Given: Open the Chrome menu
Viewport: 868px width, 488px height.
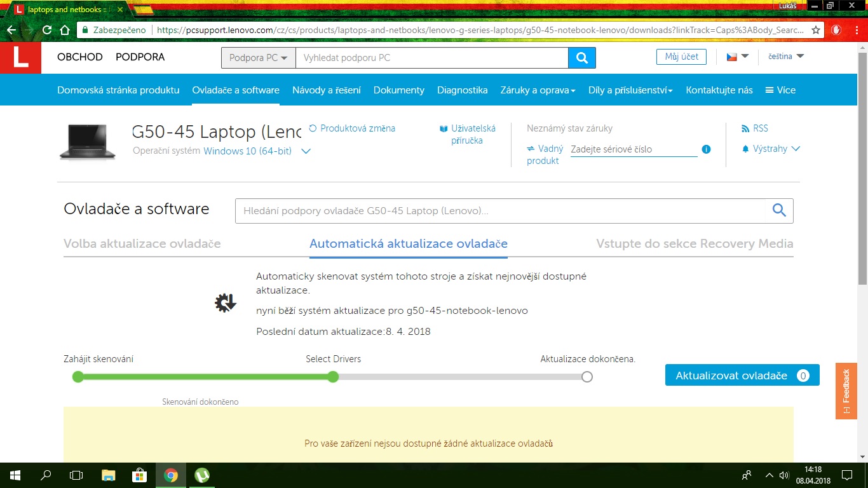Looking at the screenshot, I should pos(856,30).
